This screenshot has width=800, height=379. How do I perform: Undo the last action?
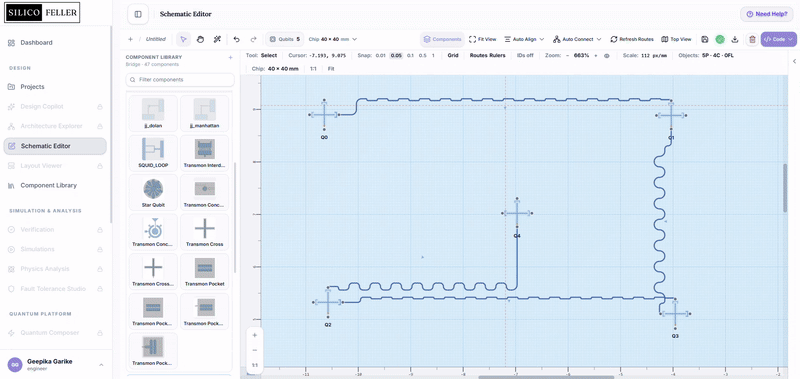tap(236, 39)
